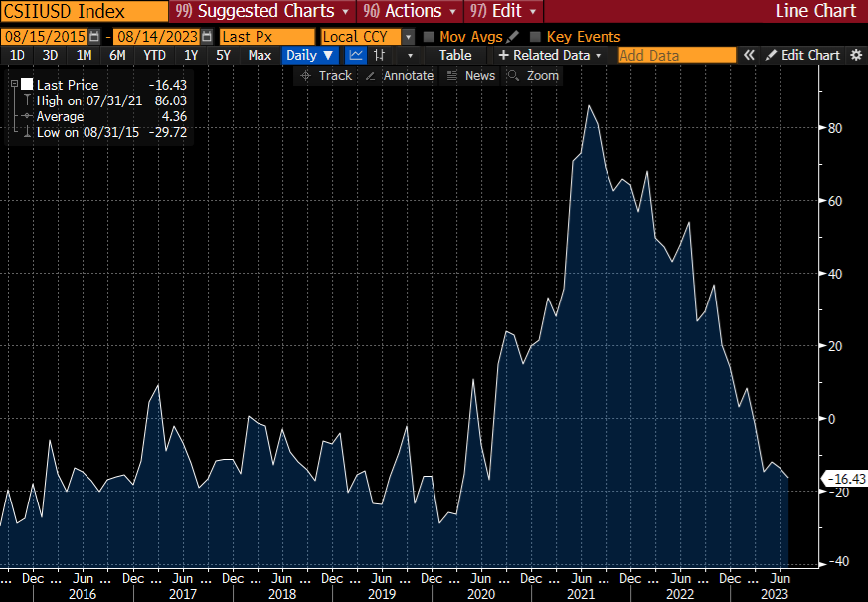
Task: Set the range to 5Y
Action: coord(223,56)
